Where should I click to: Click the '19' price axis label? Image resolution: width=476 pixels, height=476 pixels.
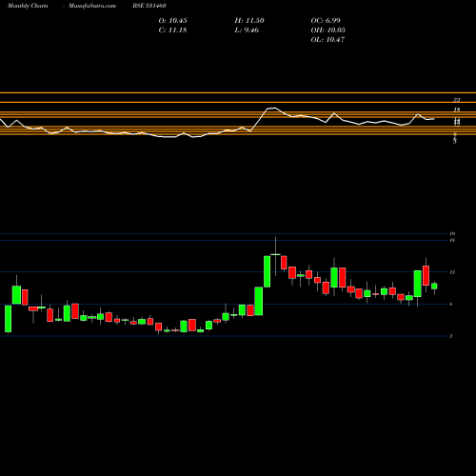452,234
